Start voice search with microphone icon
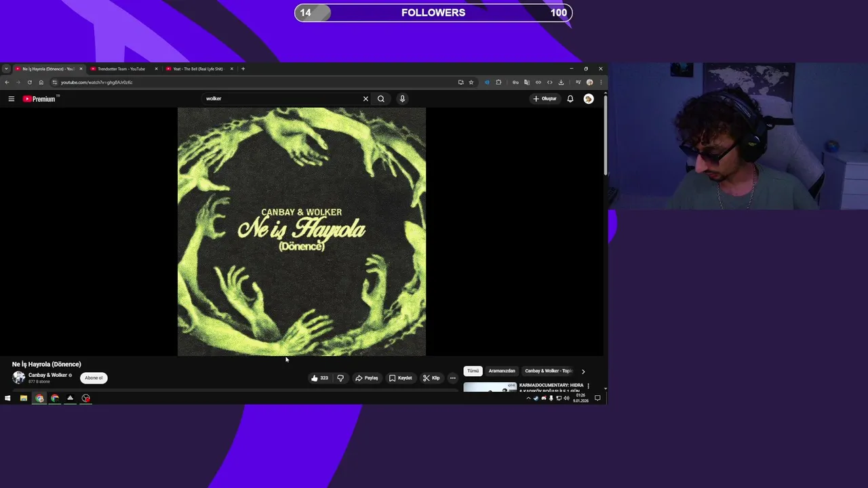 [402, 99]
